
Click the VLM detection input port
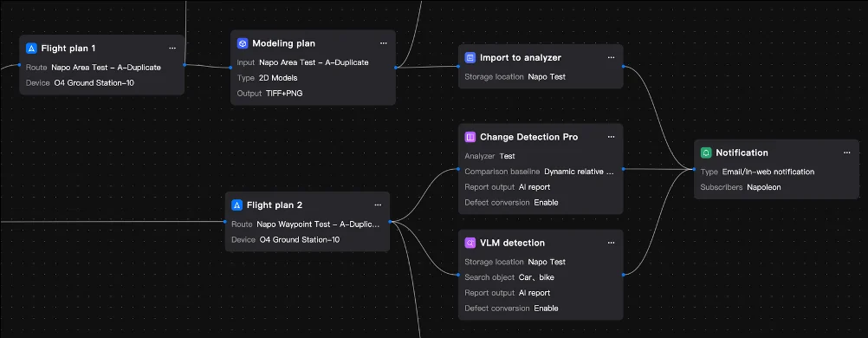click(458, 274)
